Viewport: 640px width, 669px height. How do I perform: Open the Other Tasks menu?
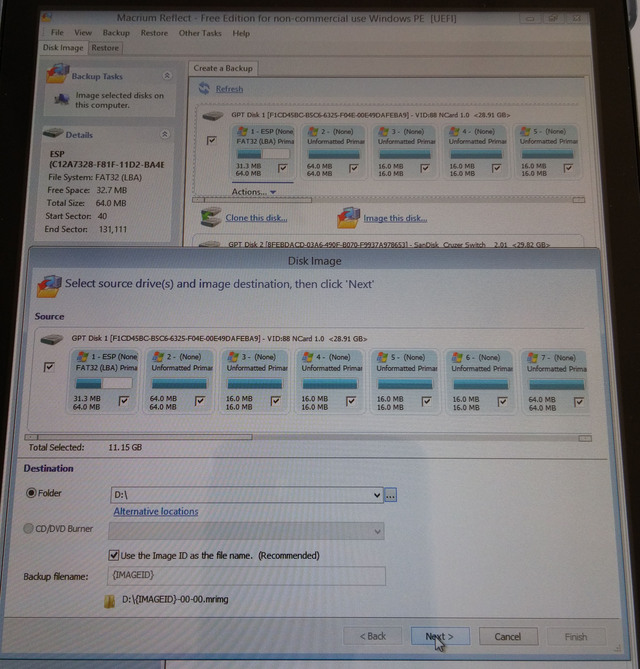click(200, 33)
